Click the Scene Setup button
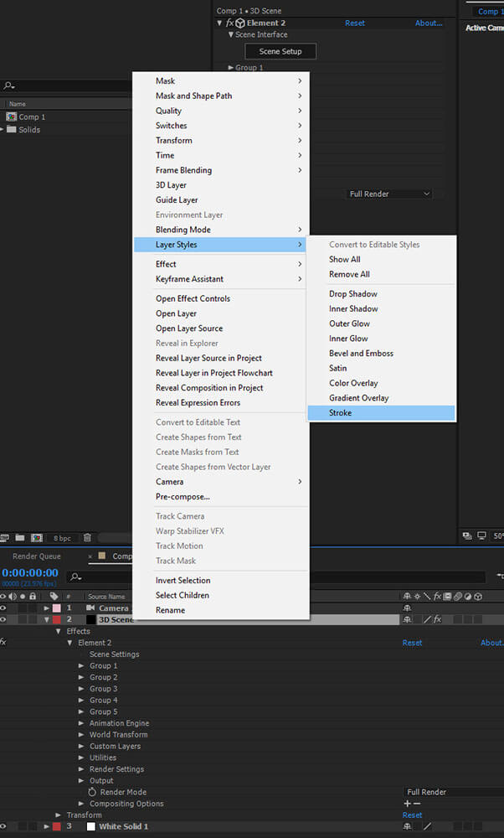 click(x=280, y=51)
